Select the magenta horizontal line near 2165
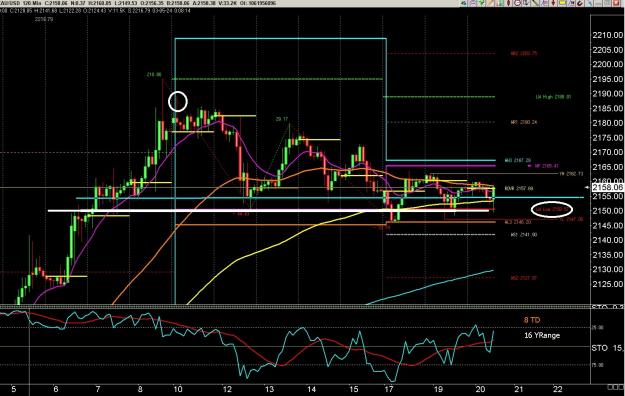 pos(440,165)
